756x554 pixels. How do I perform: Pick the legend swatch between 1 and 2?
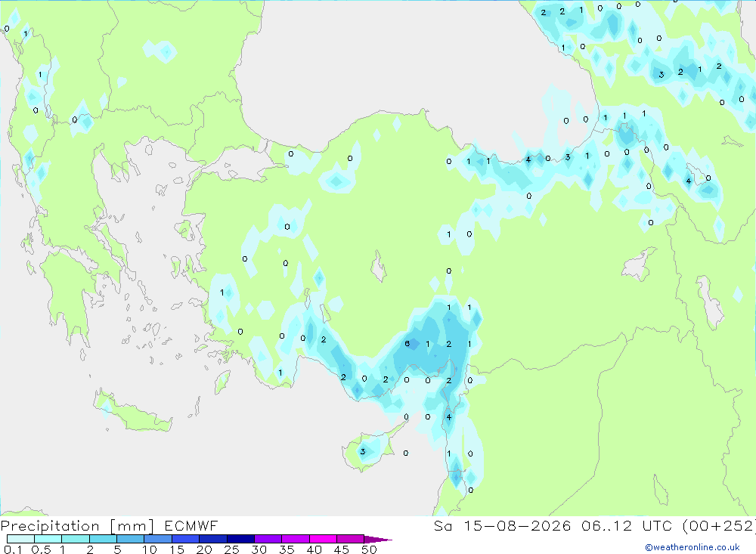point(76,539)
